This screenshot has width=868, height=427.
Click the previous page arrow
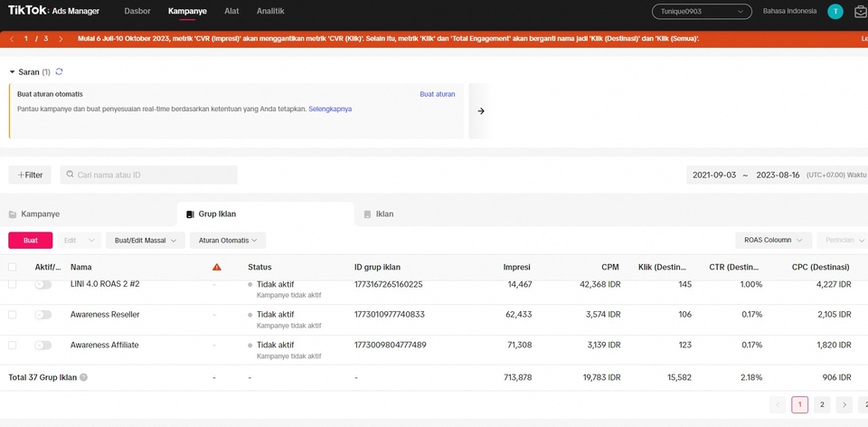tap(778, 405)
